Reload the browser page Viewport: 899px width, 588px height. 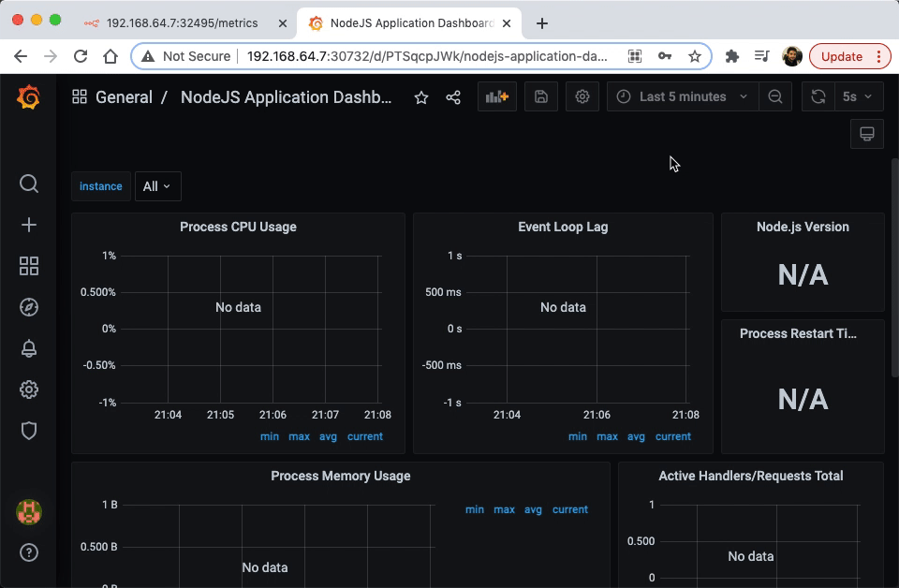[81, 56]
